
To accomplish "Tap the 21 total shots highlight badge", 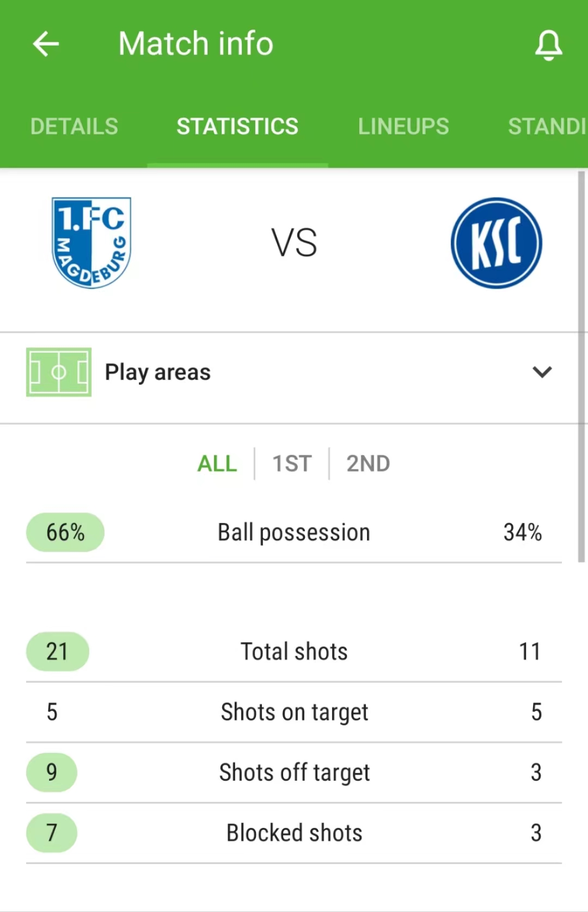I will [x=57, y=652].
